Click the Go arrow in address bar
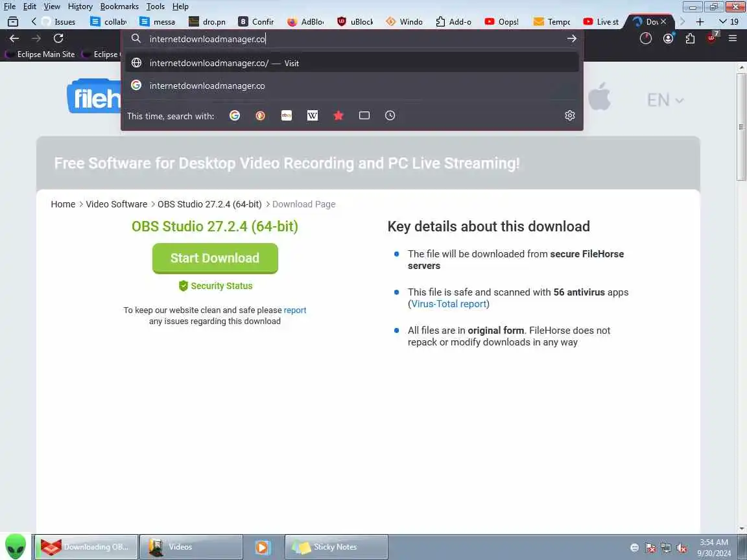The width and height of the screenshot is (747, 560). (x=572, y=39)
